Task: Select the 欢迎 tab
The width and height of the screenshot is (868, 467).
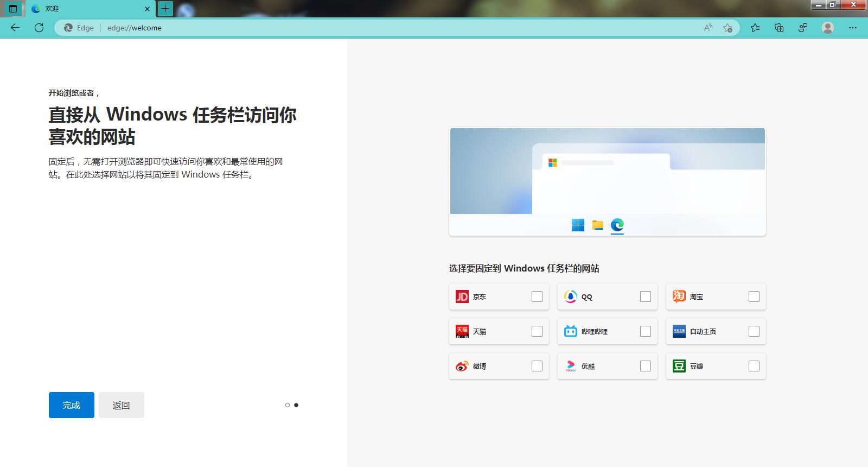Action: coord(90,9)
